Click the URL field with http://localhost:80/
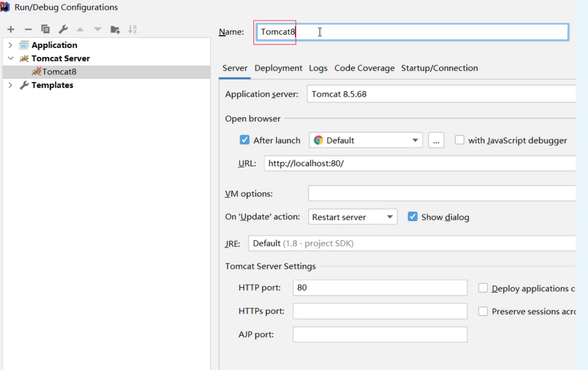This screenshot has width=588, height=370. click(x=420, y=163)
